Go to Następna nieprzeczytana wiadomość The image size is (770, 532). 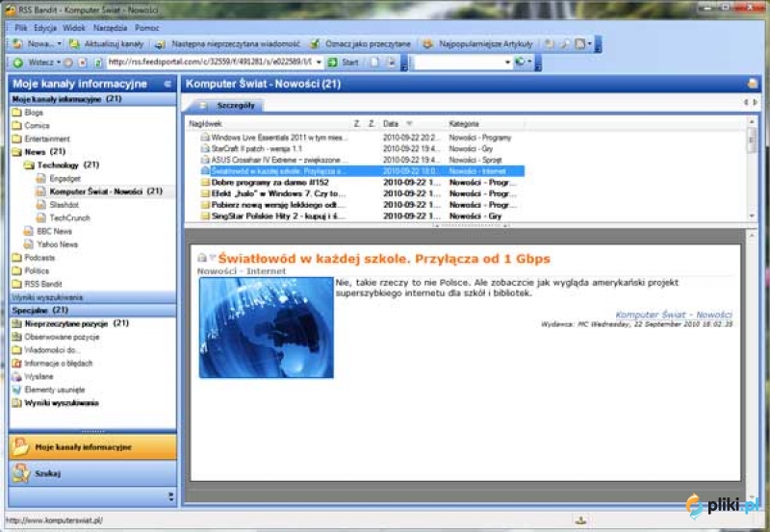click(x=228, y=44)
